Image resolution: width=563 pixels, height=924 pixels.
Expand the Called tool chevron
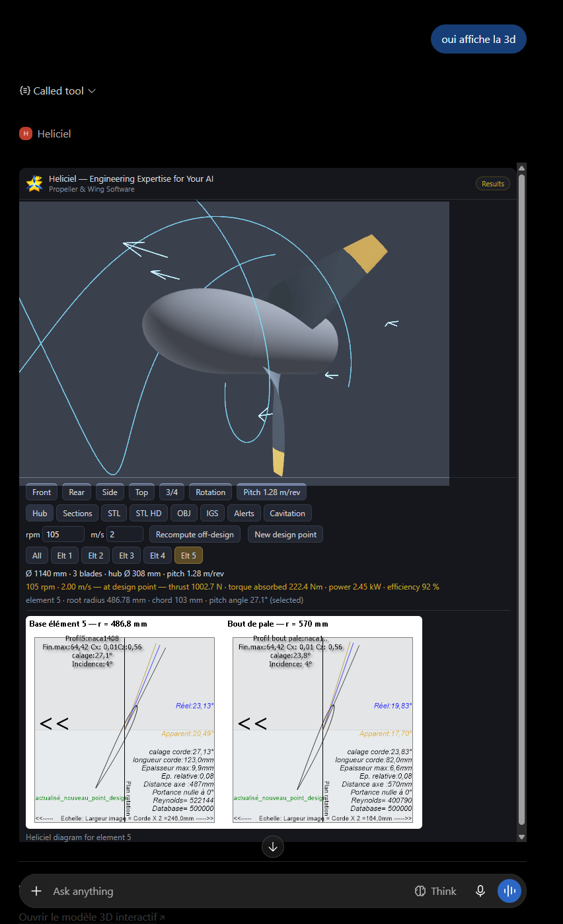pyautogui.click(x=92, y=91)
